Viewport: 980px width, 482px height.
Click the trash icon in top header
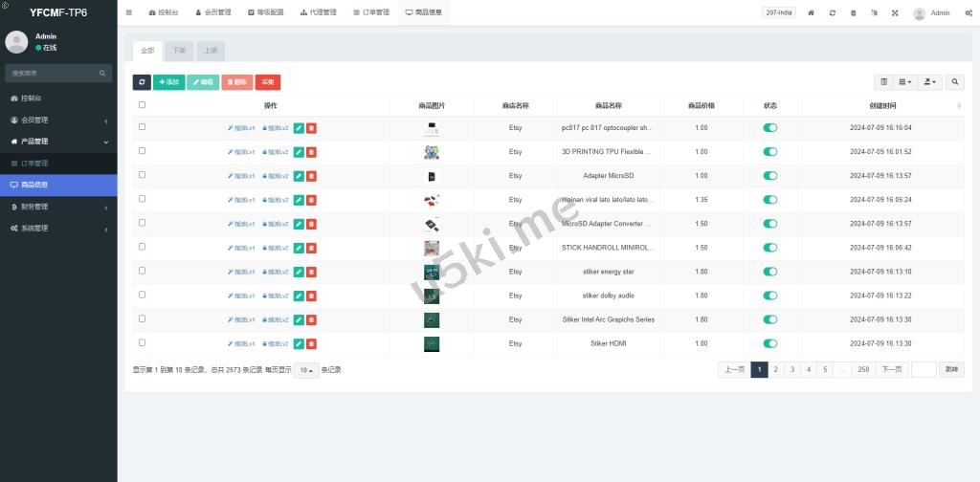(x=853, y=13)
